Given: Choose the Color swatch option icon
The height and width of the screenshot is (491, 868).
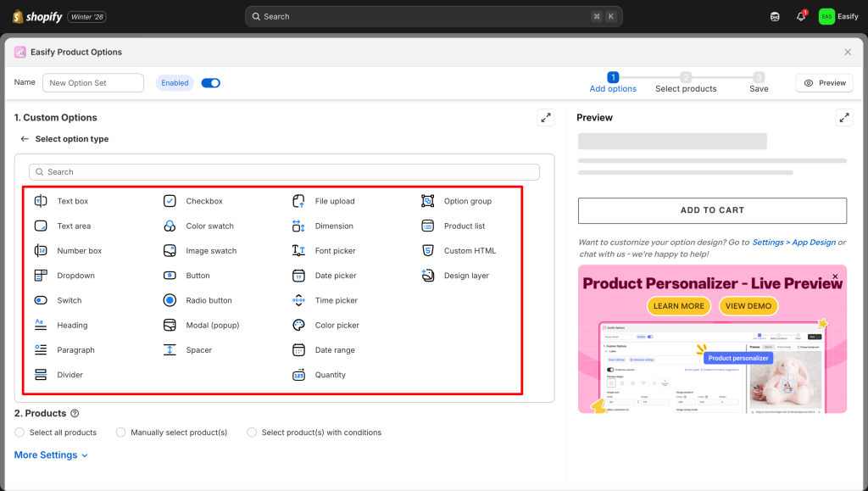Looking at the screenshot, I should pyautogui.click(x=170, y=226).
